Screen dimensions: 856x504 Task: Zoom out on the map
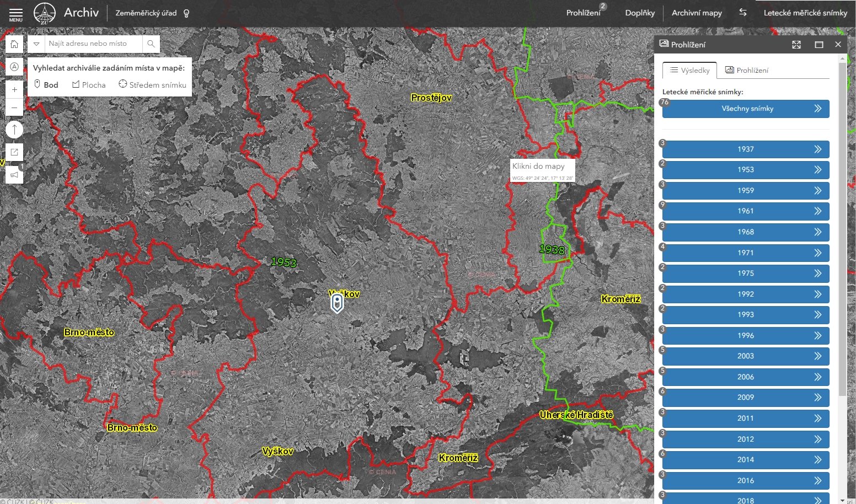[x=14, y=108]
